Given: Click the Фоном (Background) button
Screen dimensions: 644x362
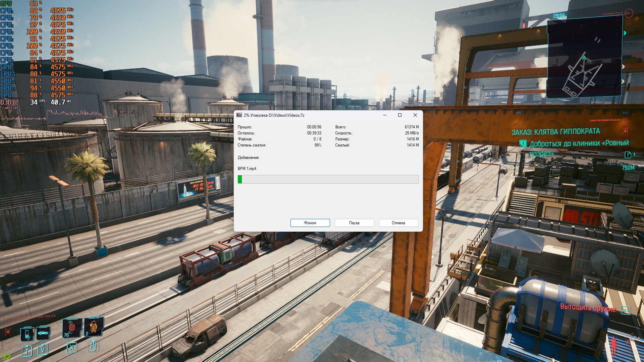Looking at the screenshot, I should 310,223.
